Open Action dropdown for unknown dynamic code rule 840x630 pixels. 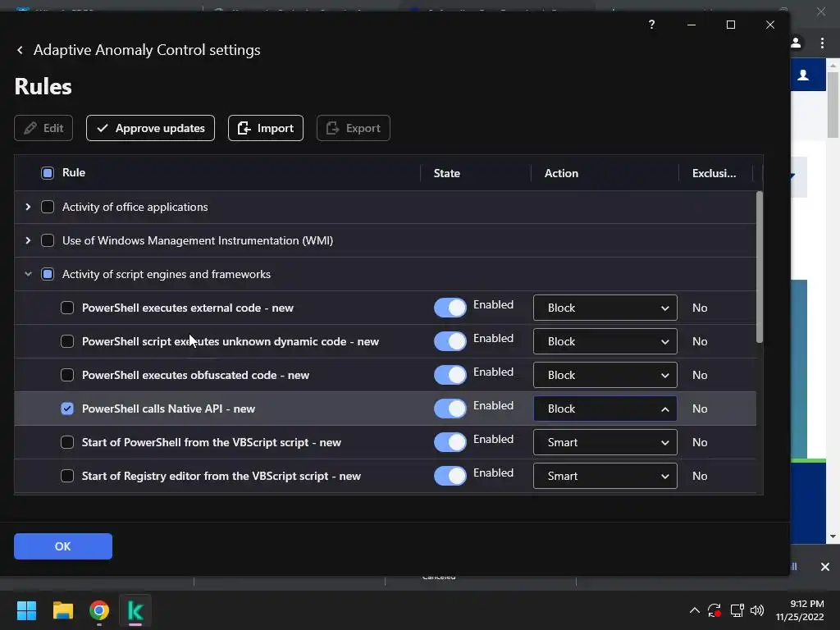point(605,341)
